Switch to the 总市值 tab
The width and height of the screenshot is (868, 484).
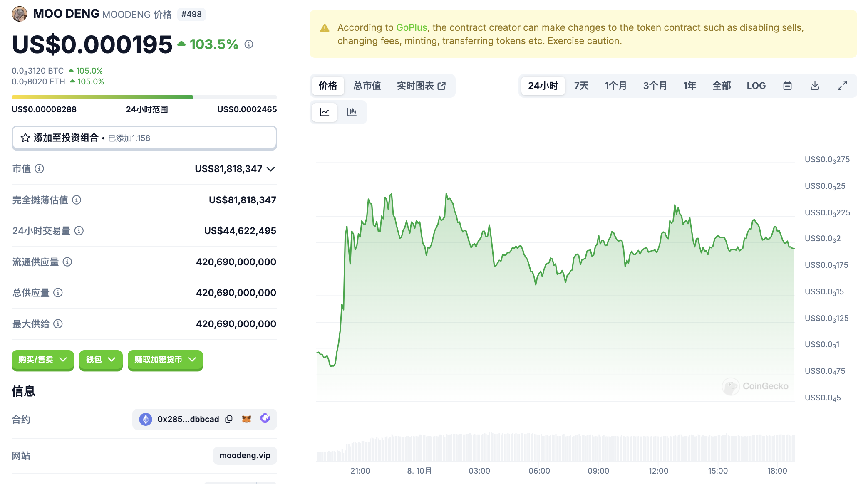[367, 86]
